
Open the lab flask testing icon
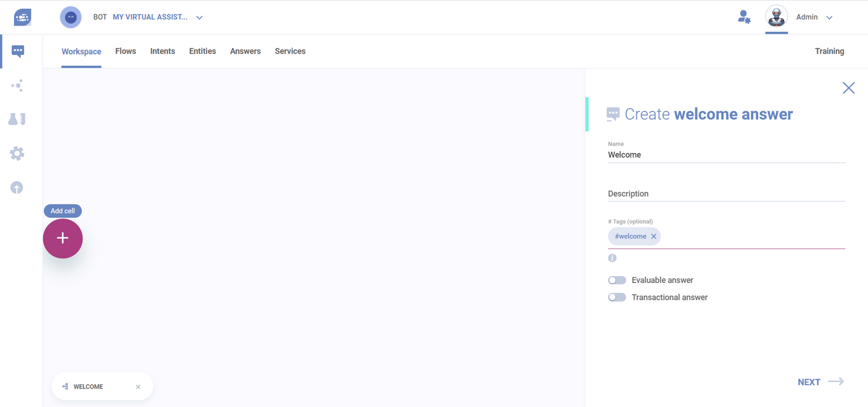coord(17,119)
